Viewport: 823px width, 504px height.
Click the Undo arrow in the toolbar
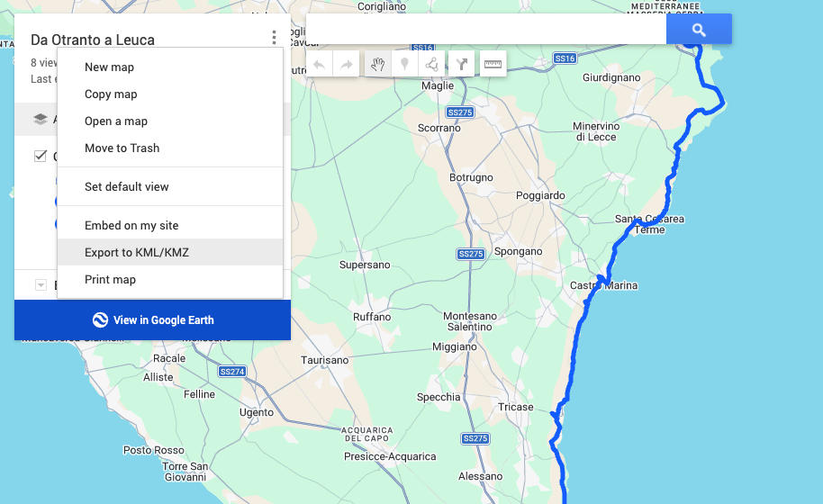(319, 64)
